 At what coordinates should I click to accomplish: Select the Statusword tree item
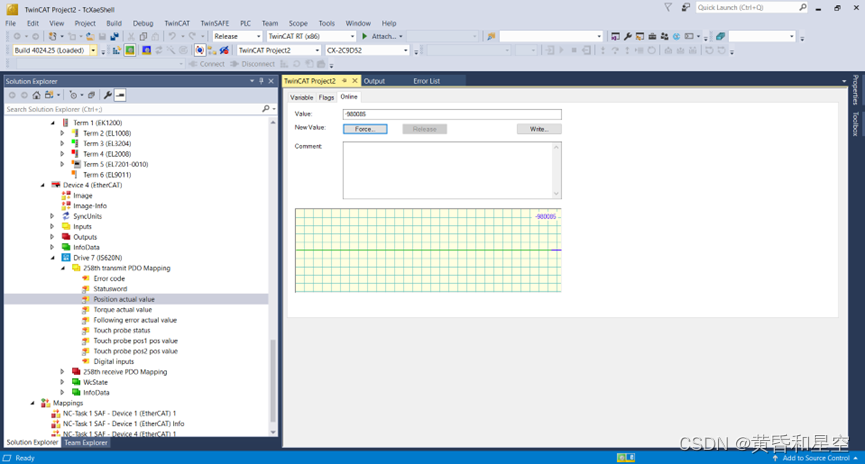110,289
